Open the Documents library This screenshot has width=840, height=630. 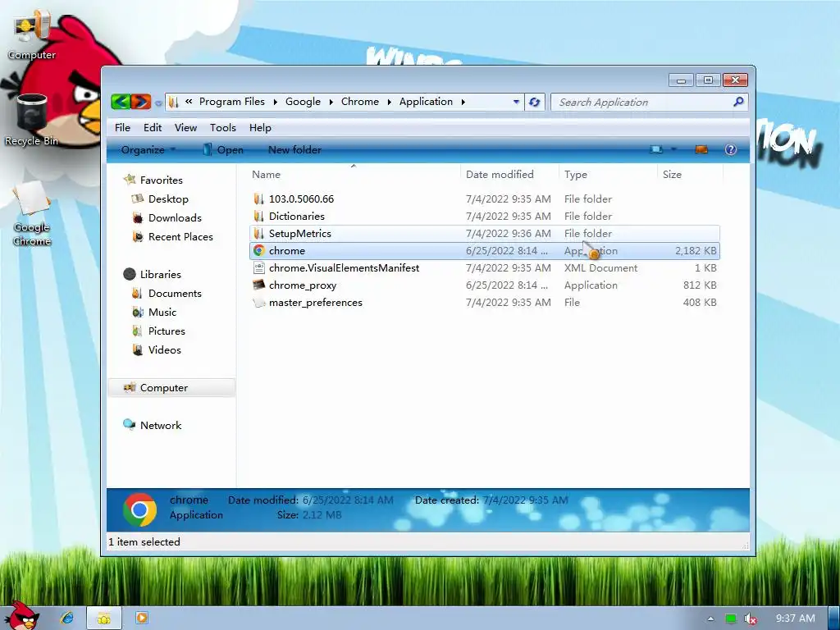[167, 293]
